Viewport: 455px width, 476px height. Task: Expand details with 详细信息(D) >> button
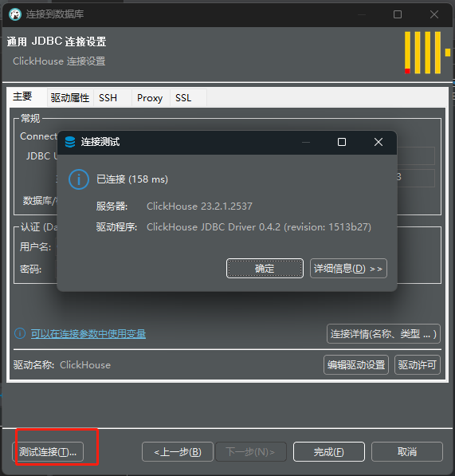pyautogui.click(x=348, y=269)
